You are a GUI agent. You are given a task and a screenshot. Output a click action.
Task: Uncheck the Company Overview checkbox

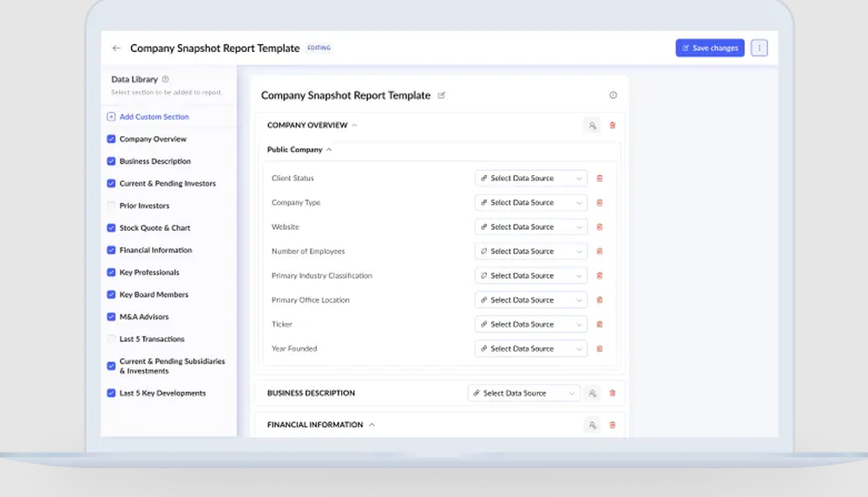point(111,139)
